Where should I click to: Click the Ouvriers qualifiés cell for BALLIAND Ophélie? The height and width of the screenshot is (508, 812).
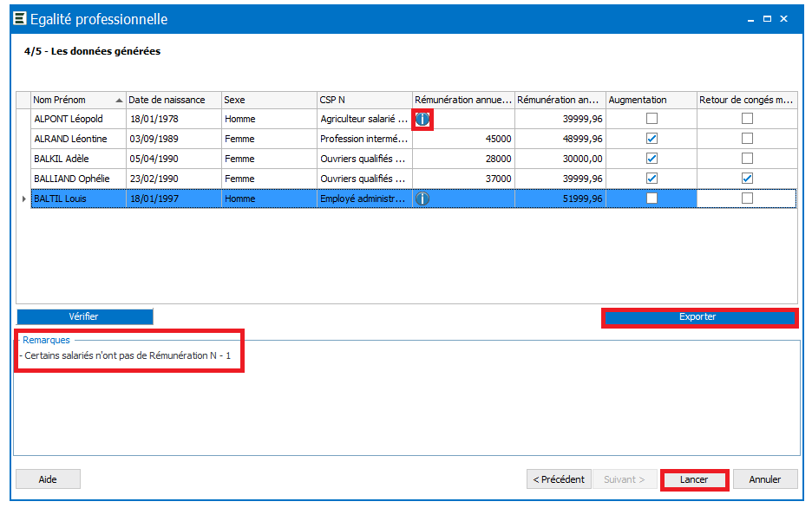coord(364,179)
